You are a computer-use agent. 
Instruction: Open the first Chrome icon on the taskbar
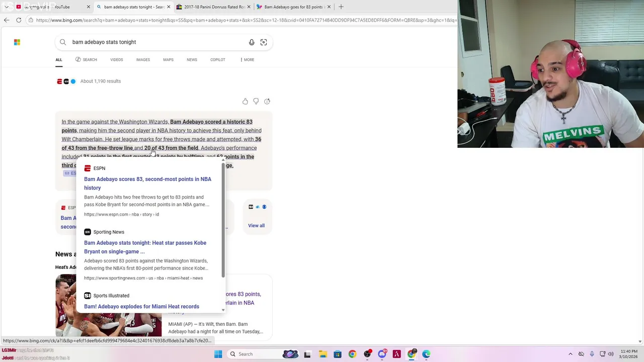pos(352,354)
